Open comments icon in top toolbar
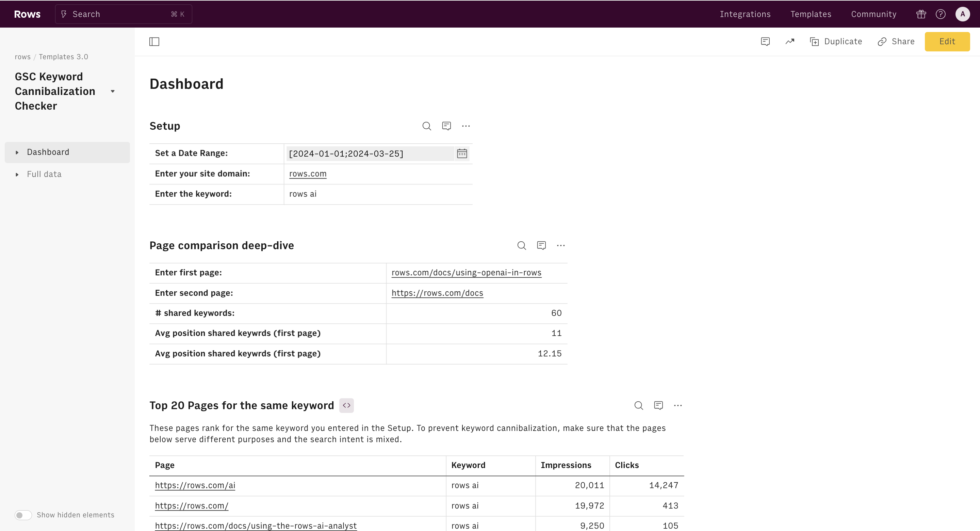980x531 pixels. coord(765,42)
